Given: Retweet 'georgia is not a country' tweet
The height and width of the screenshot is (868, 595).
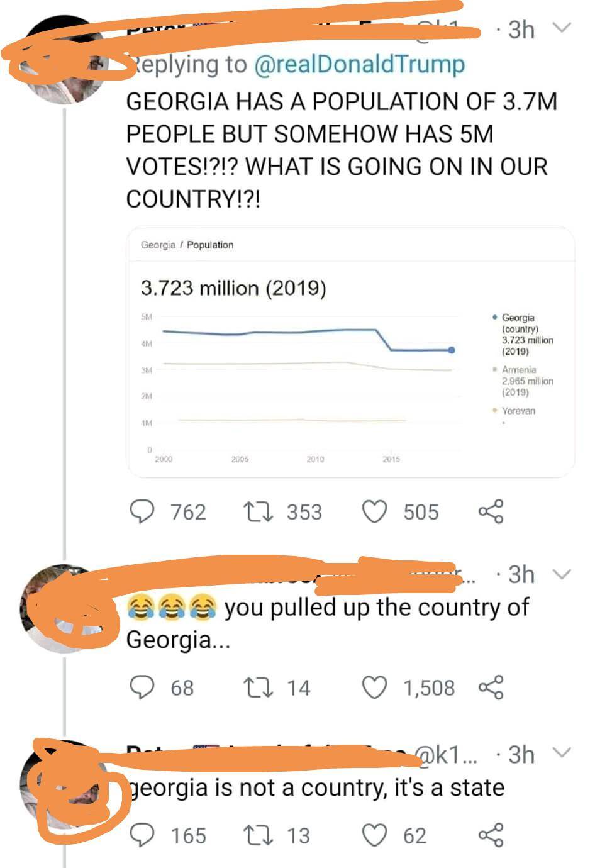Looking at the screenshot, I should pos(257,835).
